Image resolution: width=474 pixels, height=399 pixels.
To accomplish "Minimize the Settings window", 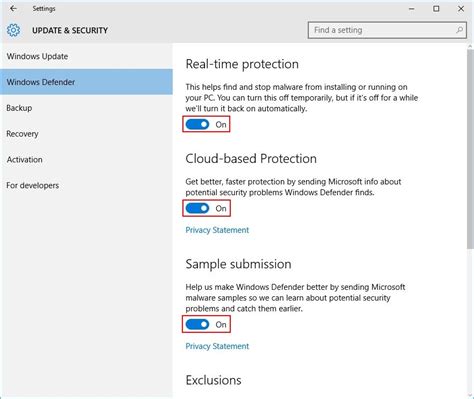I will coord(412,9).
